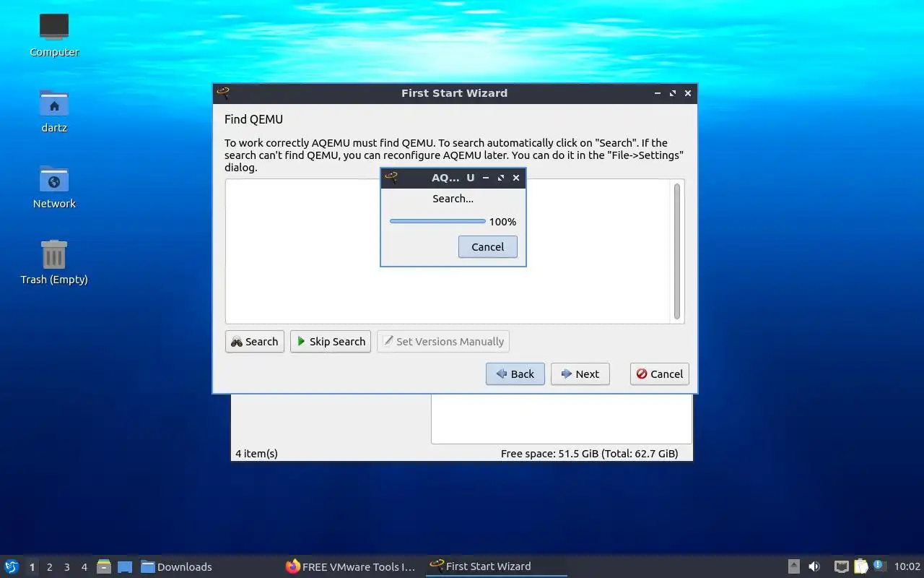The width and height of the screenshot is (924, 578).
Task: Click the Skip Search button
Action: tap(331, 342)
